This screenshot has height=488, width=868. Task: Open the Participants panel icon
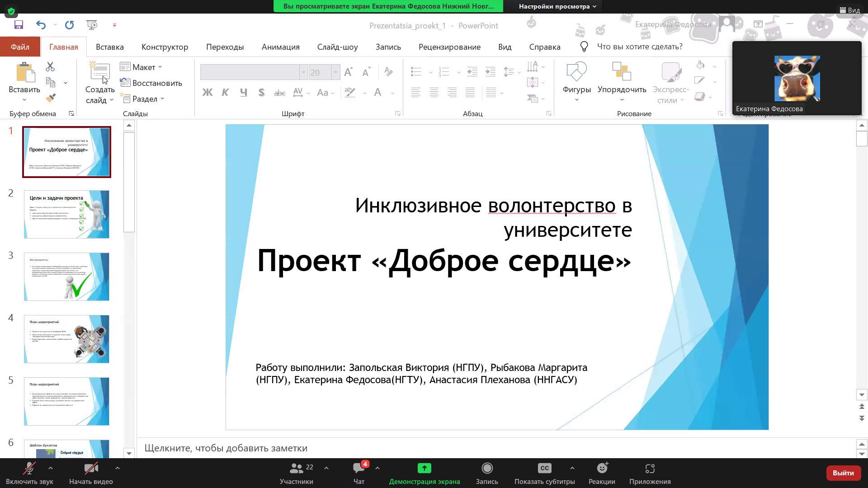pos(297,468)
